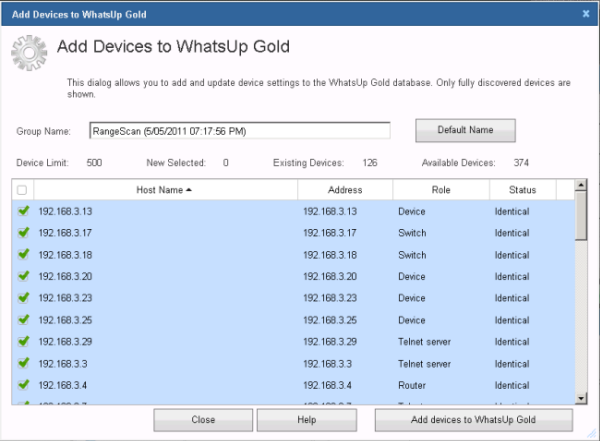Uncheck the 192.168.3.13 device row

pyautogui.click(x=24, y=211)
